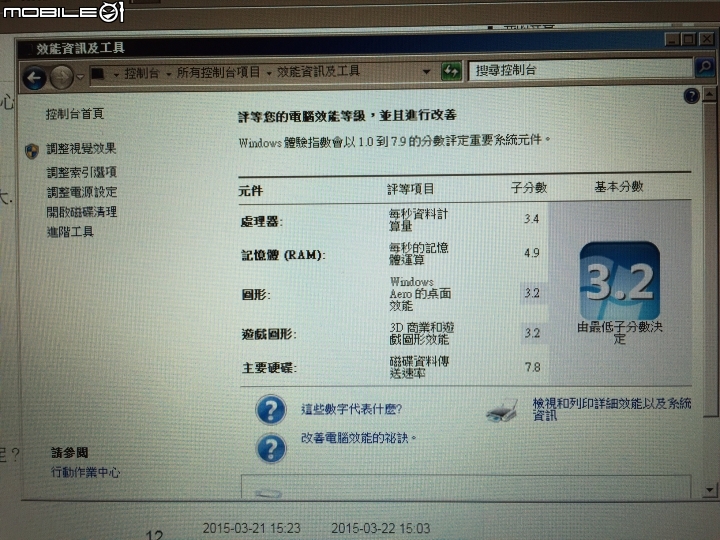
Task: Maximize the 效能資訊及工具 window
Action: (689, 39)
